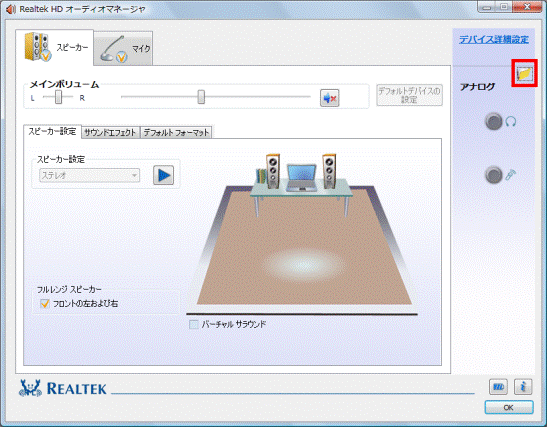Click the Realtek crab logo
The image size is (547, 427).
tap(30, 388)
